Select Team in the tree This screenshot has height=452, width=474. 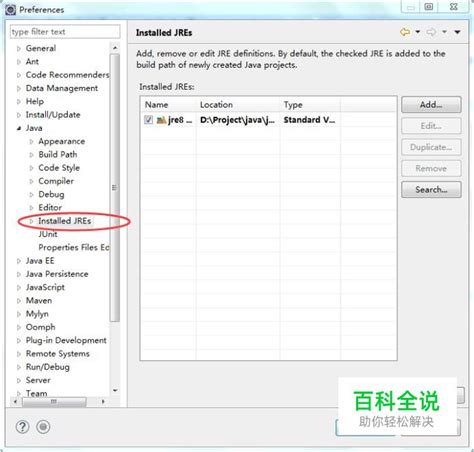tap(36, 393)
